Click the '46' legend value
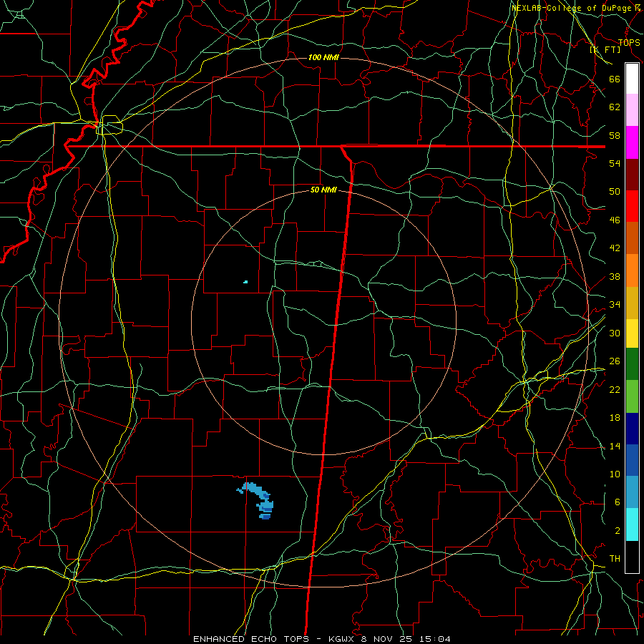644x644 pixels. coord(615,220)
